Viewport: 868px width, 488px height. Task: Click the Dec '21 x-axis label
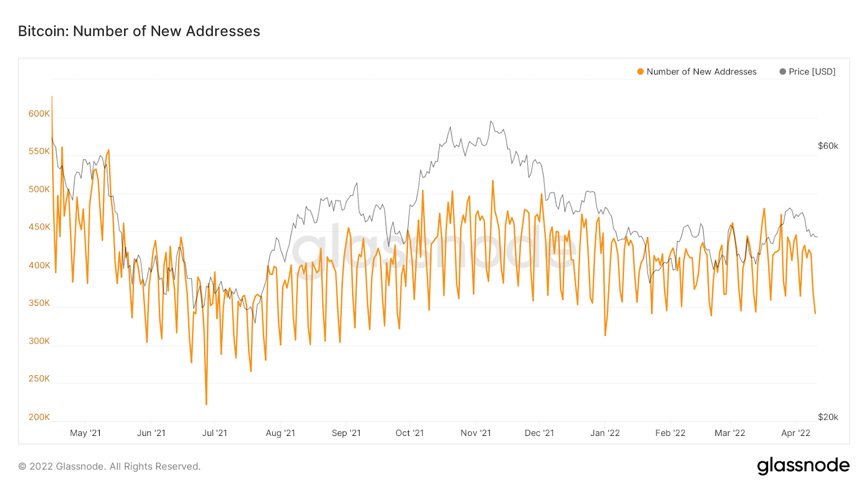(x=539, y=433)
